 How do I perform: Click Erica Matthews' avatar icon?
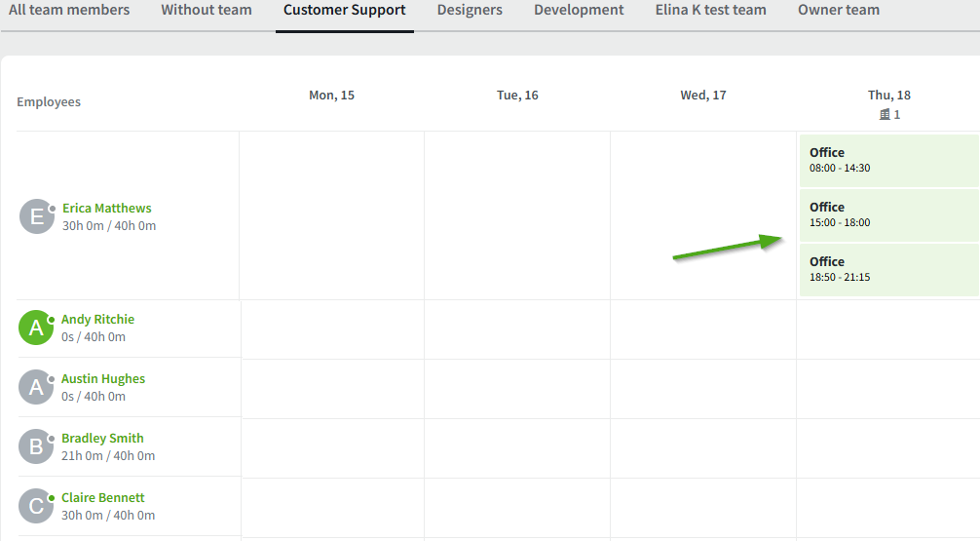[37, 216]
